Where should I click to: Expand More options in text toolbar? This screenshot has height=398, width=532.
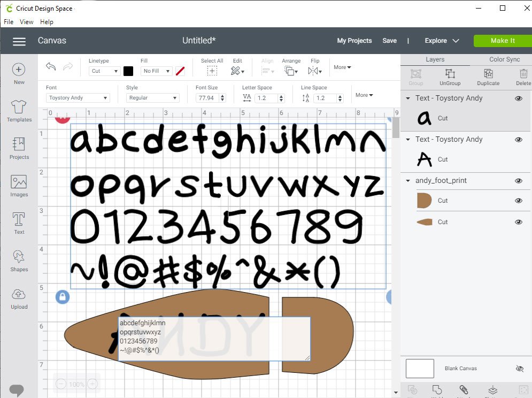pos(364,95)
